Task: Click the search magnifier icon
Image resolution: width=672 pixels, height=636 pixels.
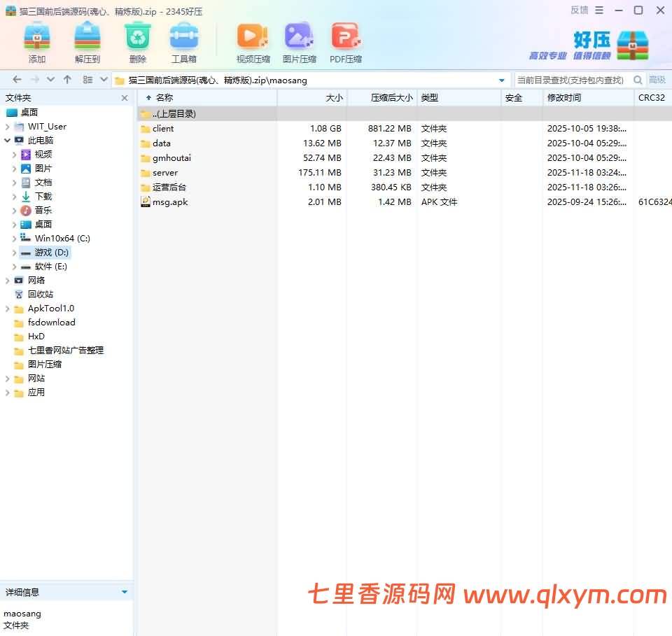Action: 638,80
